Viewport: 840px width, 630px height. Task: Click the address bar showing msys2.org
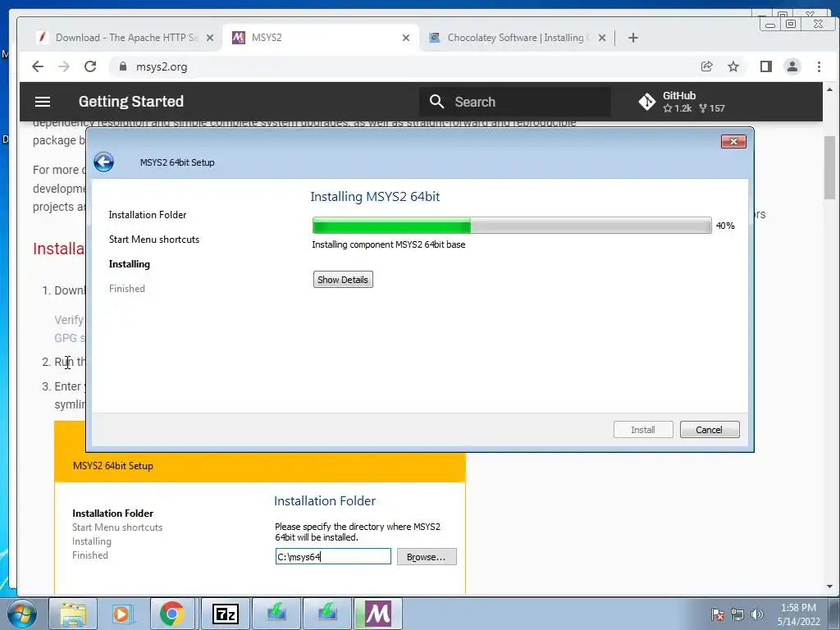tap(402, 66)
